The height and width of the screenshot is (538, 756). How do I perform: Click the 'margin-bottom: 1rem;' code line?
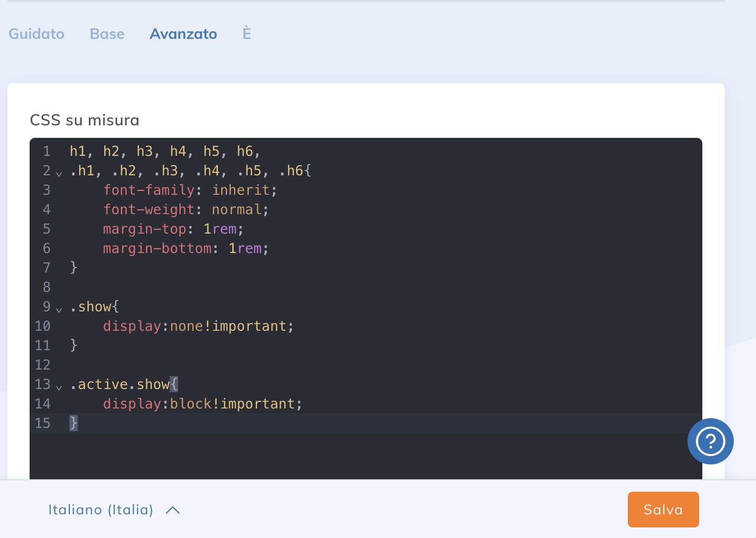pyautogui.click(x=186, y=248)
